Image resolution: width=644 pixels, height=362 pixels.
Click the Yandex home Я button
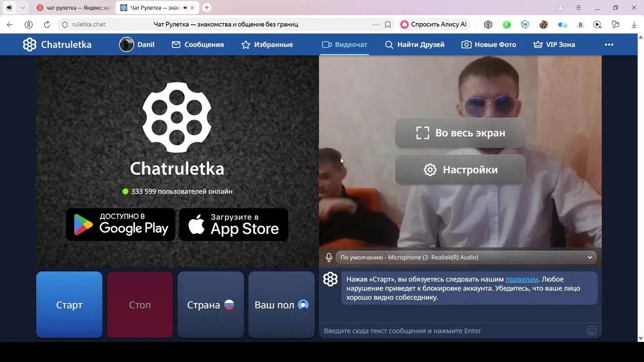(x=29, y=24)
